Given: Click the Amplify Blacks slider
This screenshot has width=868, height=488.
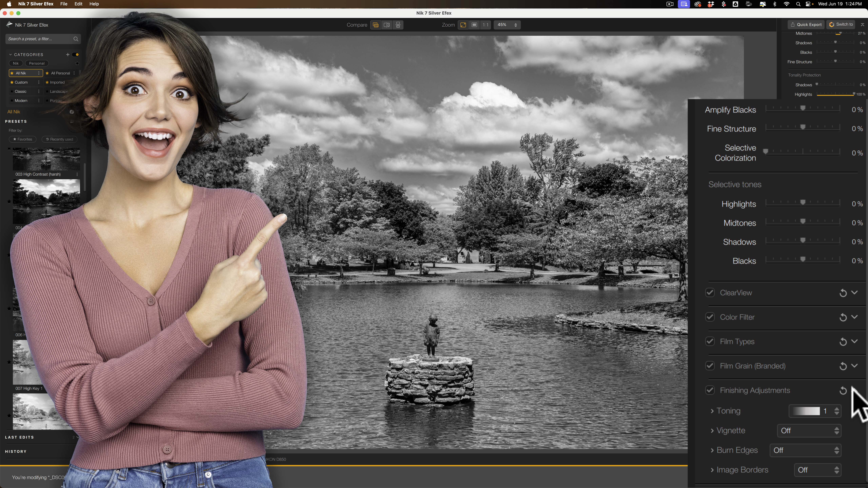Looking at the screenshot, I should tap(803, 108).
